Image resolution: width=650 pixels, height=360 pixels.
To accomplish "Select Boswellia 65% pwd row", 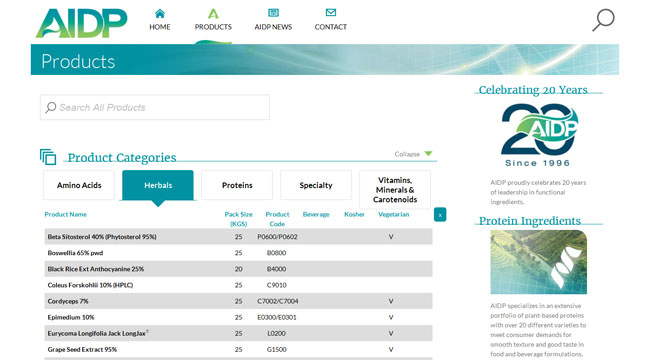I will (238, 253).
